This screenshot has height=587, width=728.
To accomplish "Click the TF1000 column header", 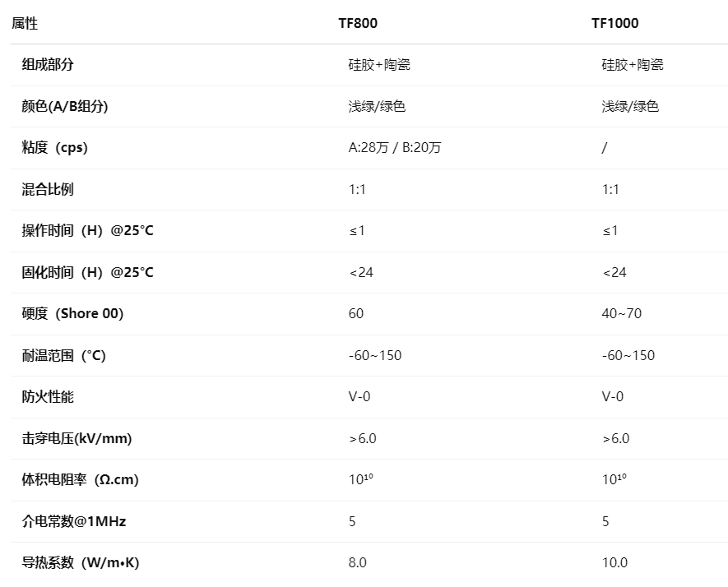I will coord(614,23).
